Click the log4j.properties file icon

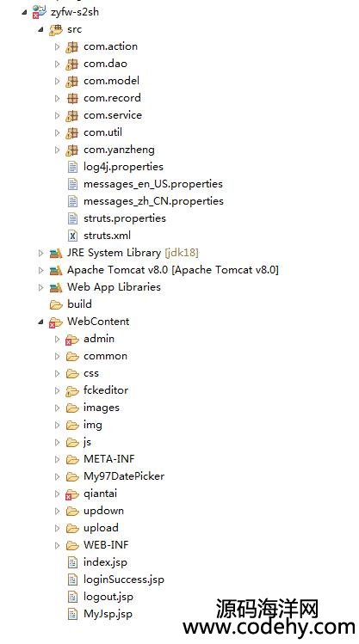[72, 167]
